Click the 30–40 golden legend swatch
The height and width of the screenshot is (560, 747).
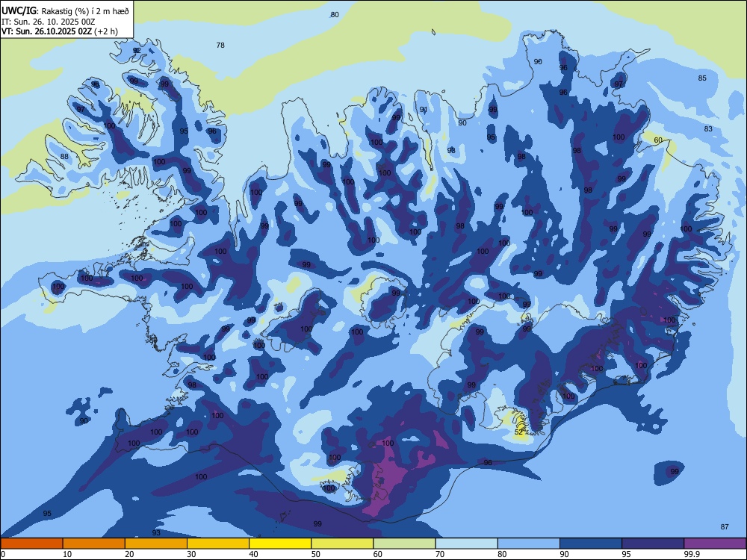click(217, 544)
